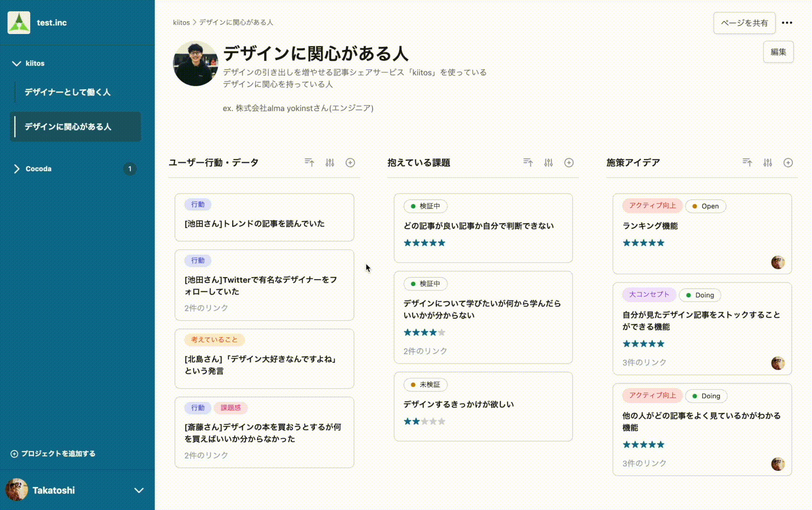Click the ページを共有 share button

(744, 23)
